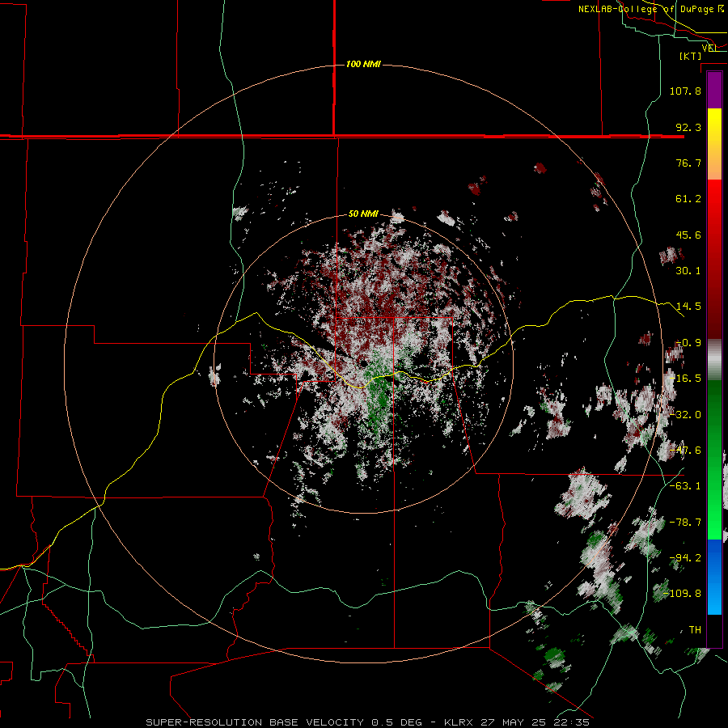Click the -78.7 legend value
This screenshot has width=728, height=728.
point(685,523)
